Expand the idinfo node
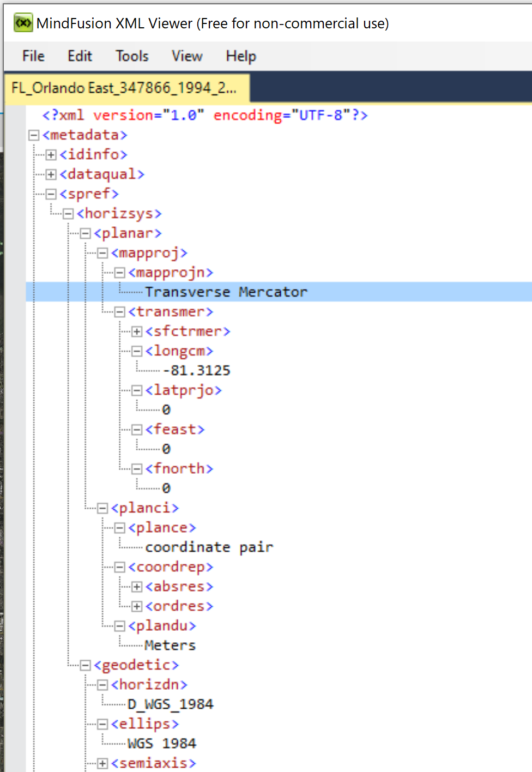Image resolution: width=532 pixels, height=772 pixels. (50, 155)
